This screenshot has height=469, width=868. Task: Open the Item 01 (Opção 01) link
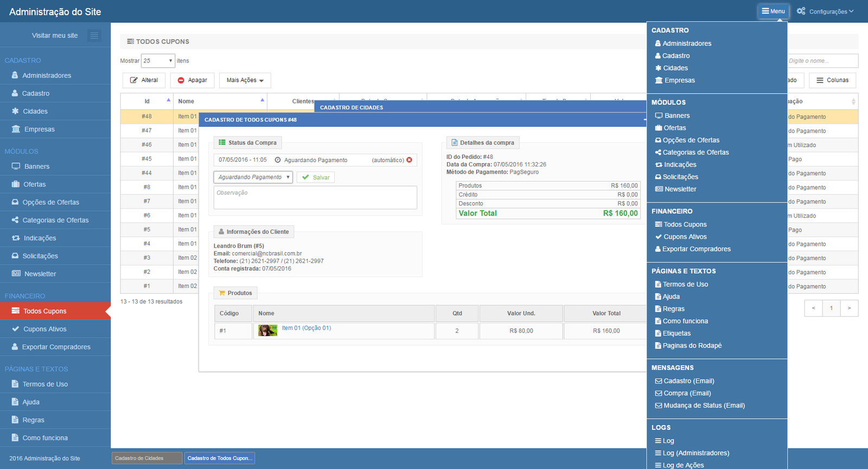click(306, 328)
